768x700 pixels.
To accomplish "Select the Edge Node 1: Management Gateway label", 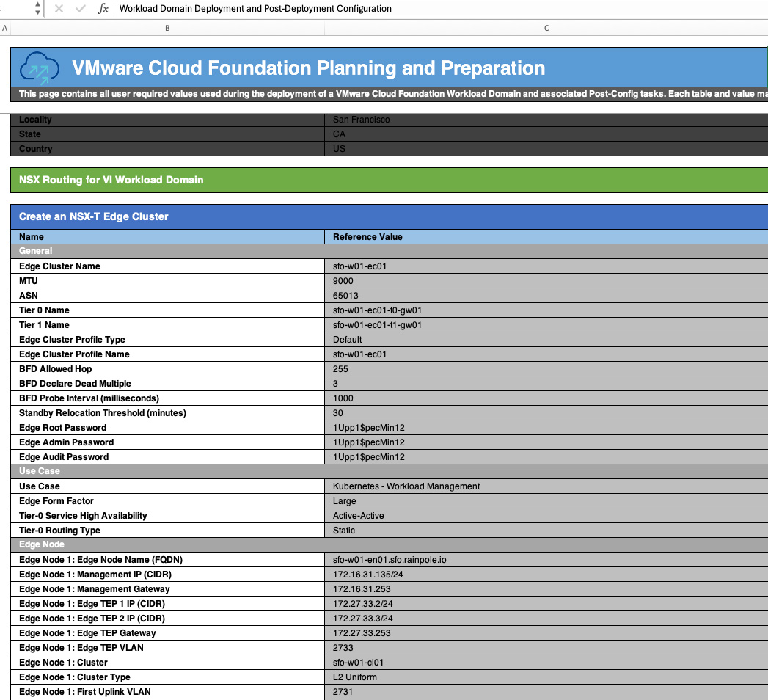I will pyautogui.click(x=167, y=589).
